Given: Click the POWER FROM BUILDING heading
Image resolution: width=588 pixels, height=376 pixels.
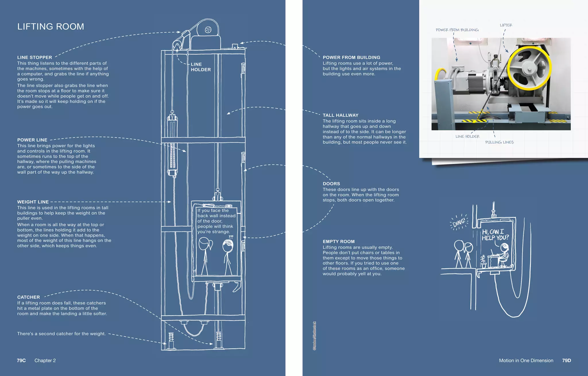Looking at the screenshot, I should coord(351,57).
